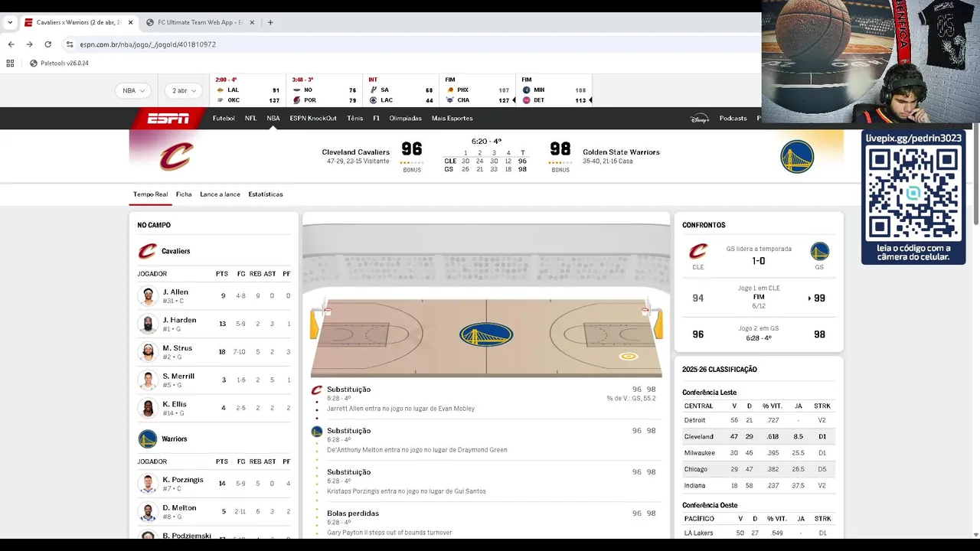This screenshot has height=551, width=980.
Task: Click the CLE logo in the Confrontos panel
Action: [x=698, y=252]
